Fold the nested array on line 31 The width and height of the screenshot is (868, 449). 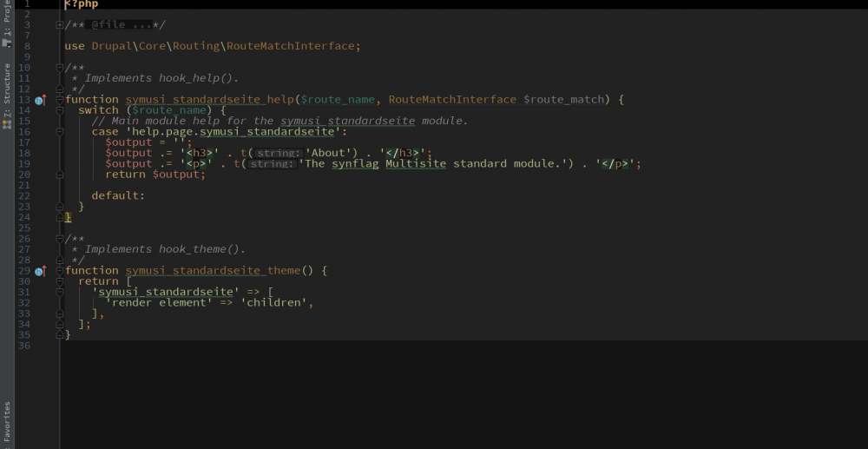pos(59,292)
